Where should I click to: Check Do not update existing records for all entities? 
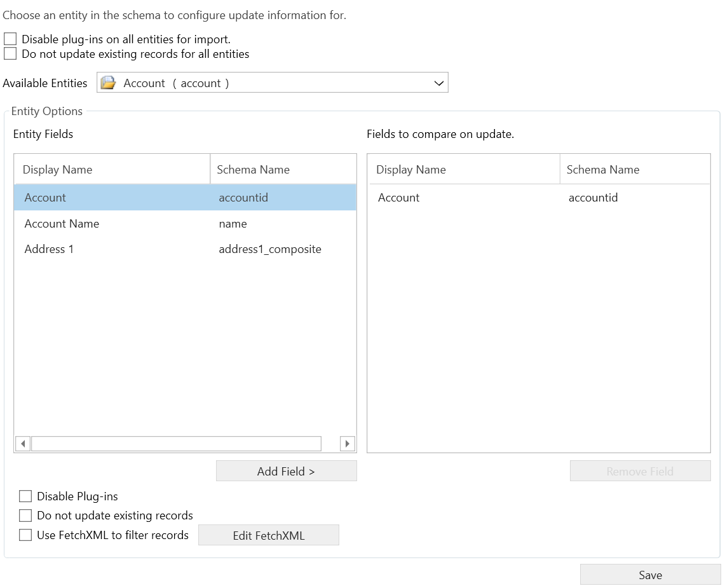10,53
